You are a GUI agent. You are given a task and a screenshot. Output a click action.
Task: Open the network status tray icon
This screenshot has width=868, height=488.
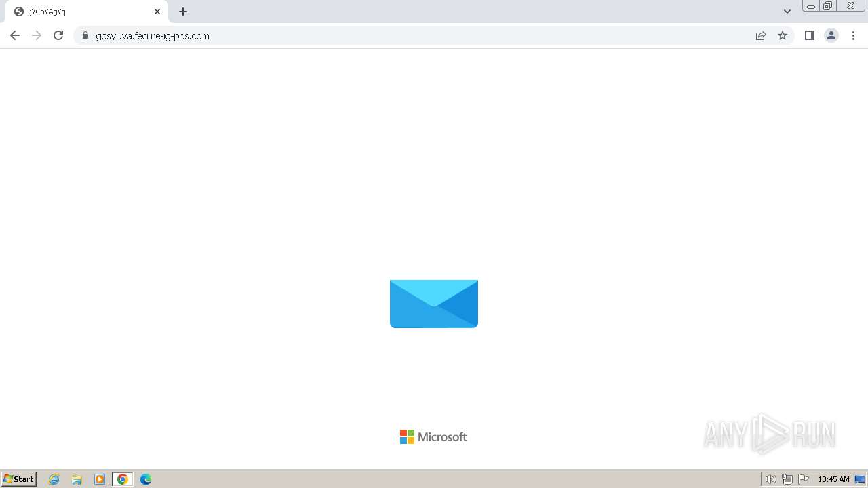(x=787, y=479)
